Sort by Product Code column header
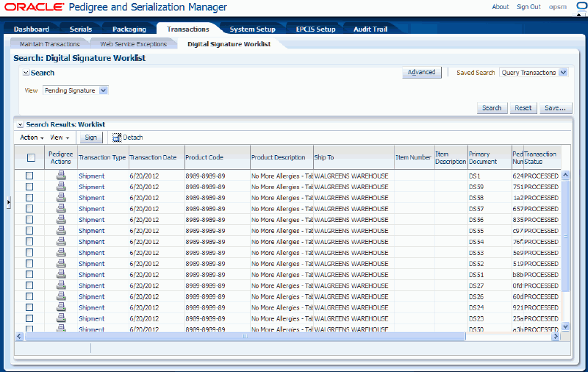Image resolution: width=588 pixels, height=372 pixels. click(217, 157)
